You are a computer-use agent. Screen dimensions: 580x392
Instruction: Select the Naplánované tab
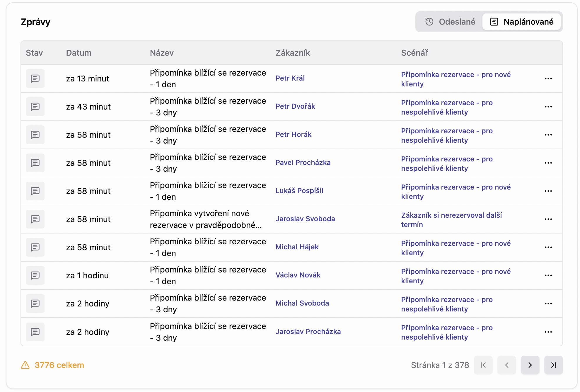522,22
